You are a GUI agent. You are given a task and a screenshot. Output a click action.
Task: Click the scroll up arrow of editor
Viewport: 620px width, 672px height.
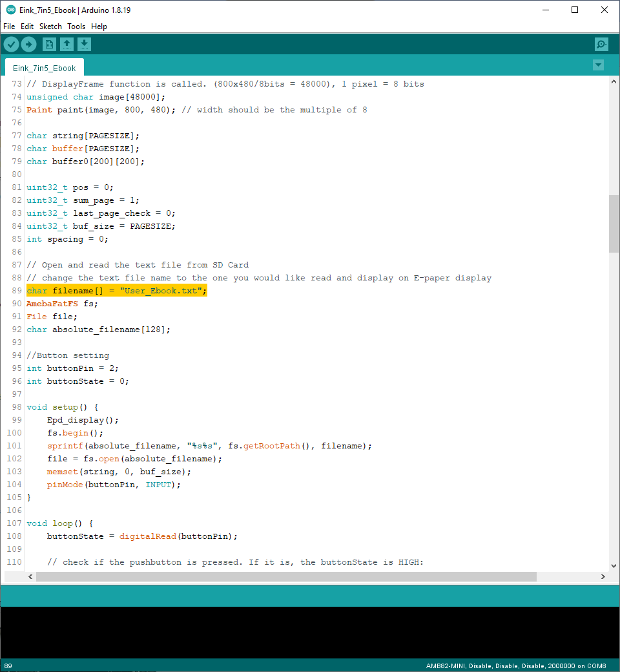point(614,83)
